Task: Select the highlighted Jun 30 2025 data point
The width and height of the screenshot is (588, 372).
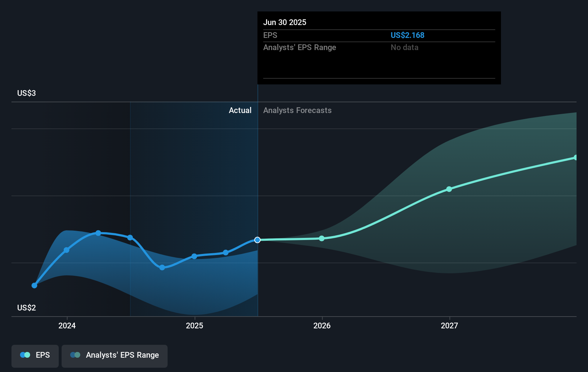Action: [257, 240]
